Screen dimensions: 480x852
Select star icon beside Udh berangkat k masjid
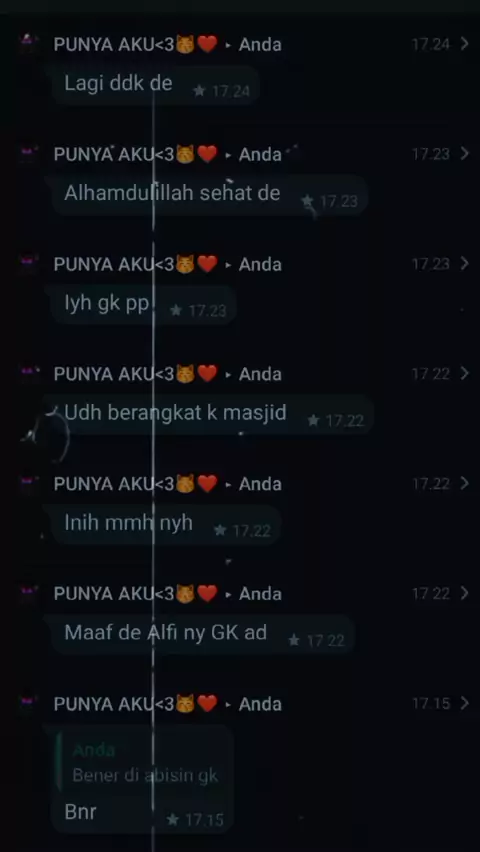coord(313,420)
